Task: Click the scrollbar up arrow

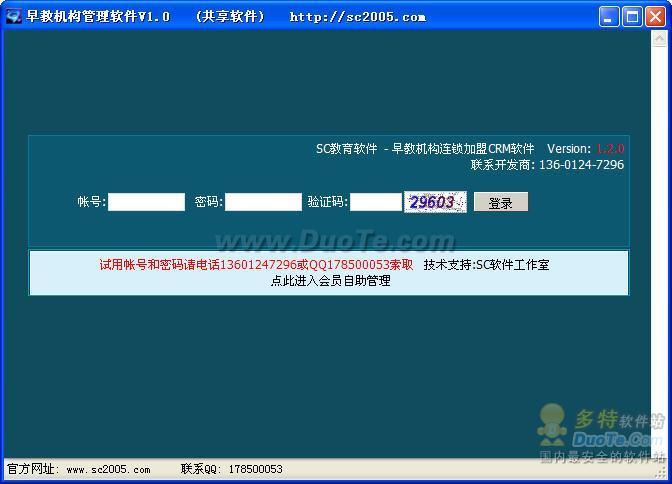Action: click(x=659, y=39)
